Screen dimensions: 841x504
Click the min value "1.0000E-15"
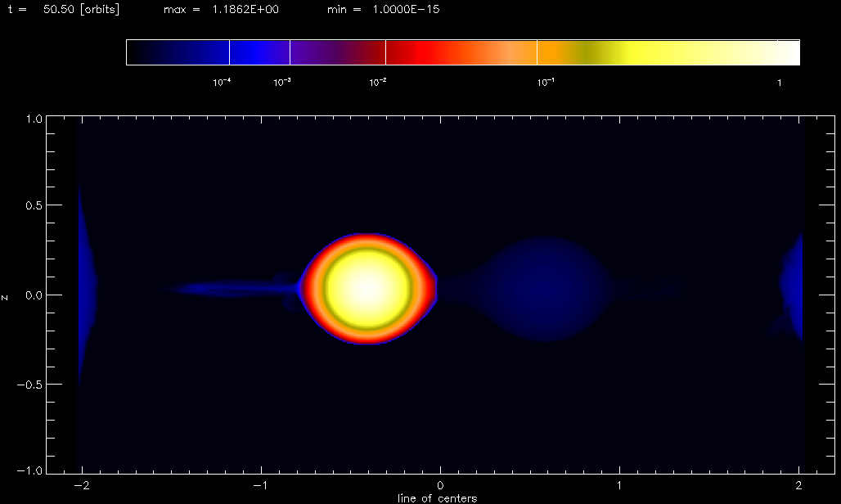coord(406,9)
